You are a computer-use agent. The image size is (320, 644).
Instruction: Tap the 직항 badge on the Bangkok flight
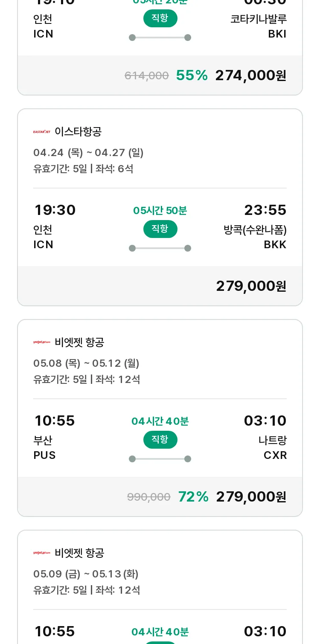point(160,229)
